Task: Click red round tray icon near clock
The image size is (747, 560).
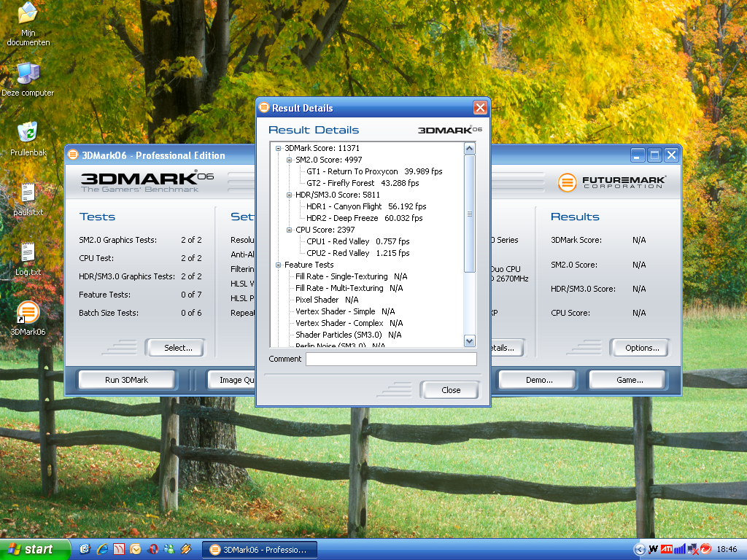Action: 705,549
